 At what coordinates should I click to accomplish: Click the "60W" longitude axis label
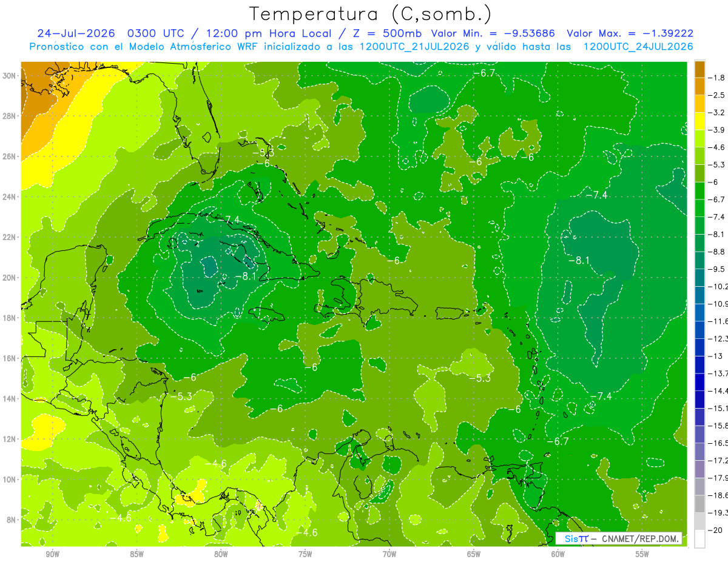(x=558, y=554)
